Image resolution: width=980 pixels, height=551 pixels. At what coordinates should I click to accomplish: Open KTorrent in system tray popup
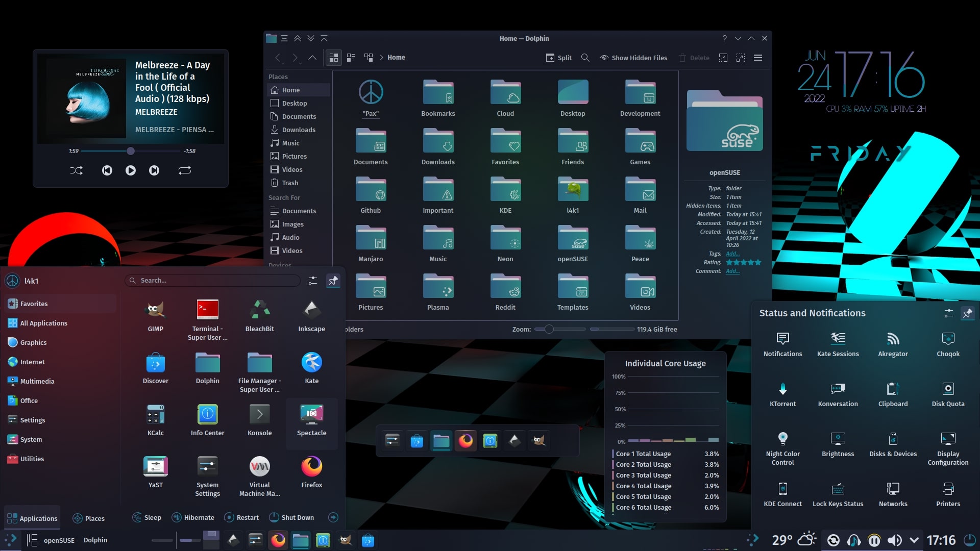[x=783, y=394]
